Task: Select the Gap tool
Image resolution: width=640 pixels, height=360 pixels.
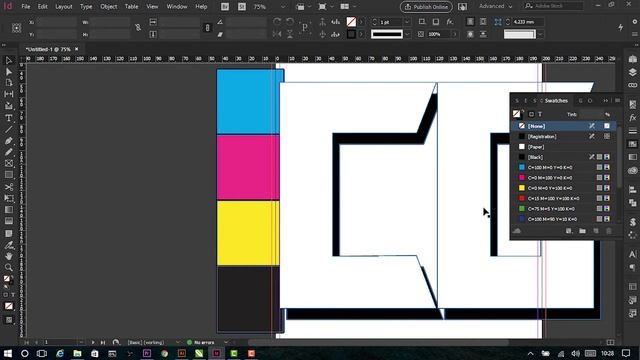Action: click(9, 94)
